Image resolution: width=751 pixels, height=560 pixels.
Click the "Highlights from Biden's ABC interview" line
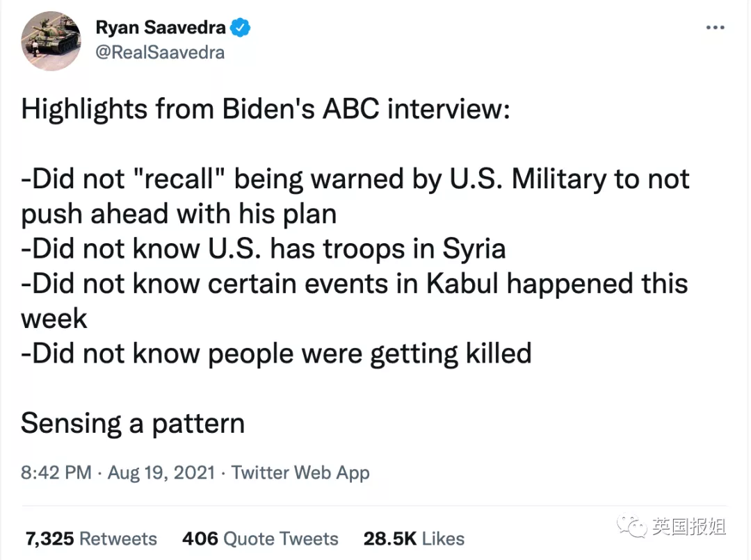point(266,110)
